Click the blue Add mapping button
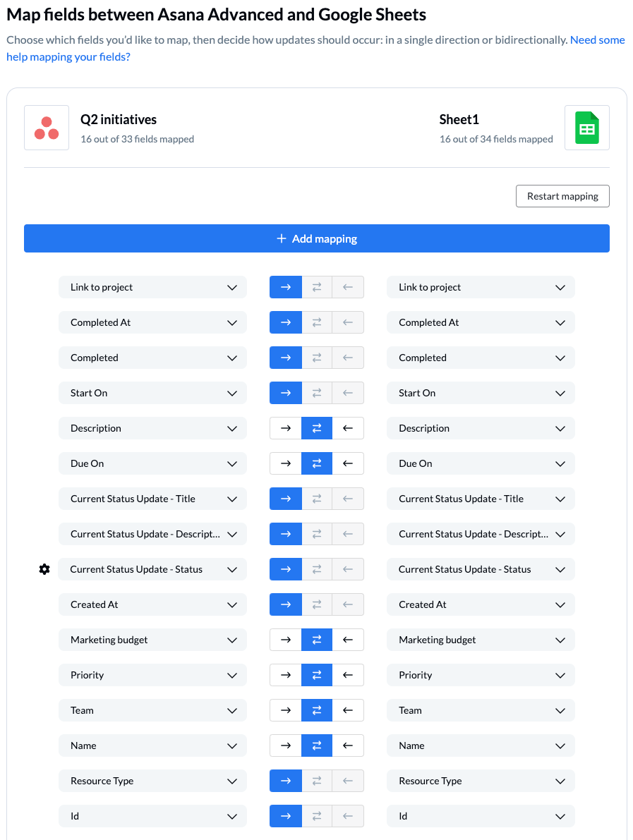This screenshot has width=633, height=840. (317, 238)
